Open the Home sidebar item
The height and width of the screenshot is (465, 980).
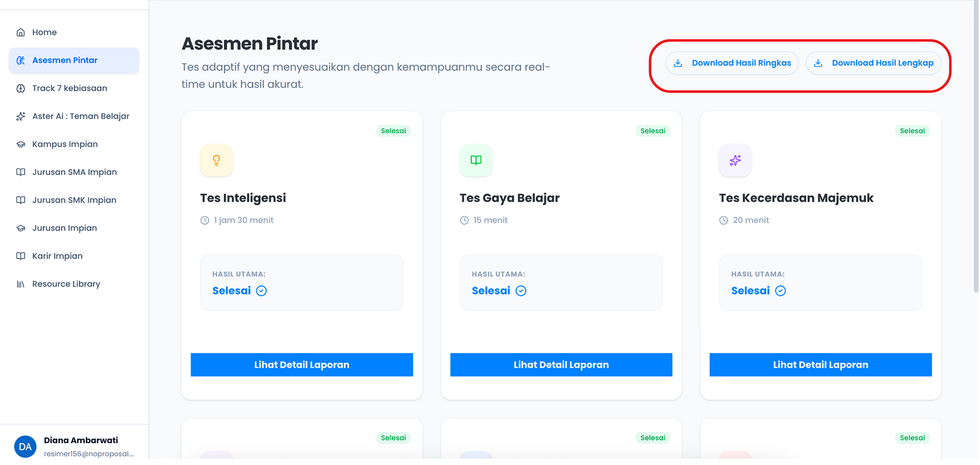point(74,33)
